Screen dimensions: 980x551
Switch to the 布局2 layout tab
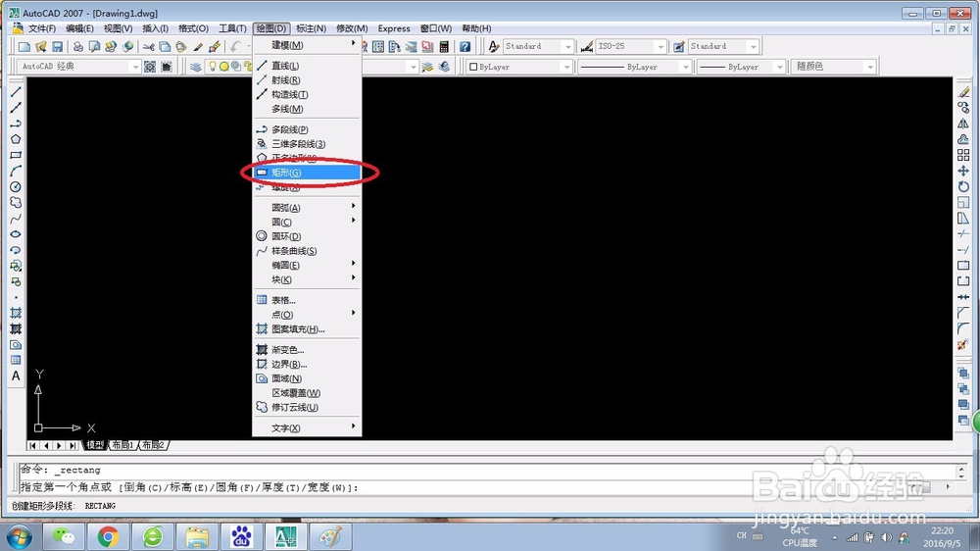tap(153, 445)
